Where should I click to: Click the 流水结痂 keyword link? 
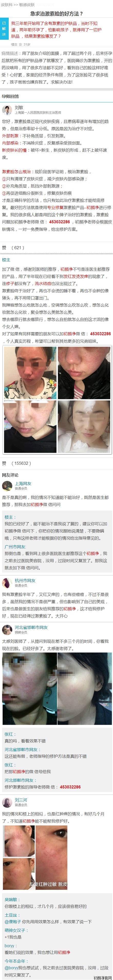pyautogui.click(x=43, y=283)
